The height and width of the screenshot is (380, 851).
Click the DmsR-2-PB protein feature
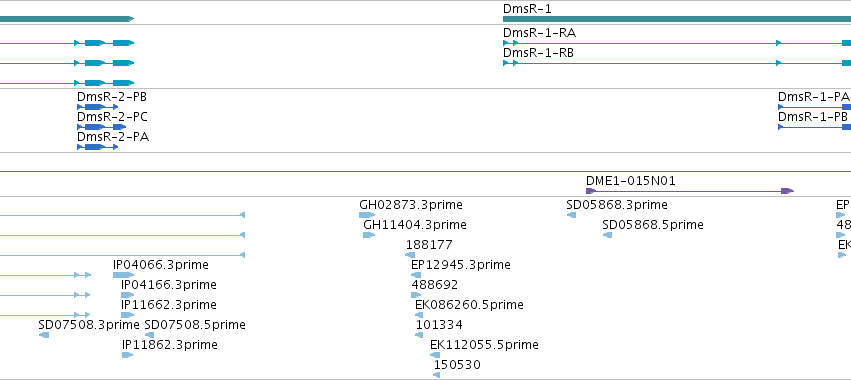(98, 107)
